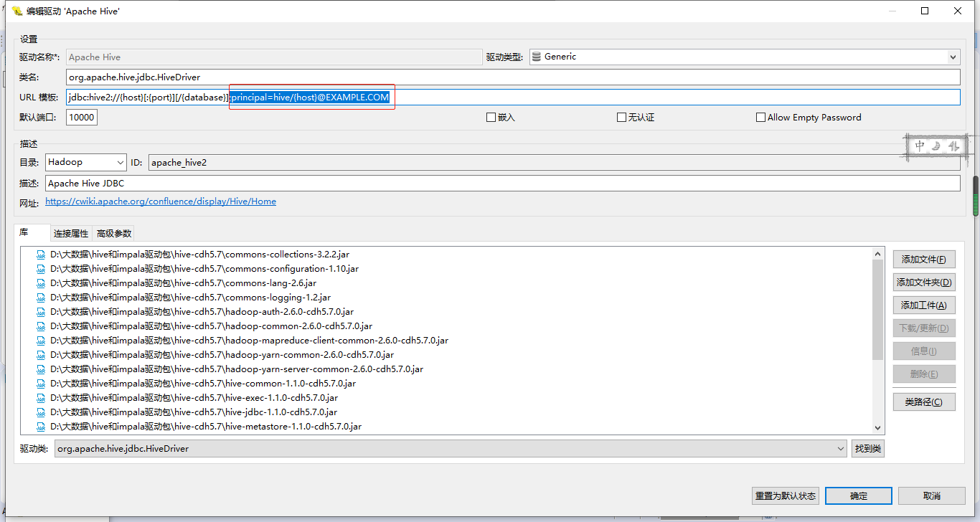Viewport: 980px width, 522px height.
Task: Click the IME language indicator 中
Action: pos(920,146)
